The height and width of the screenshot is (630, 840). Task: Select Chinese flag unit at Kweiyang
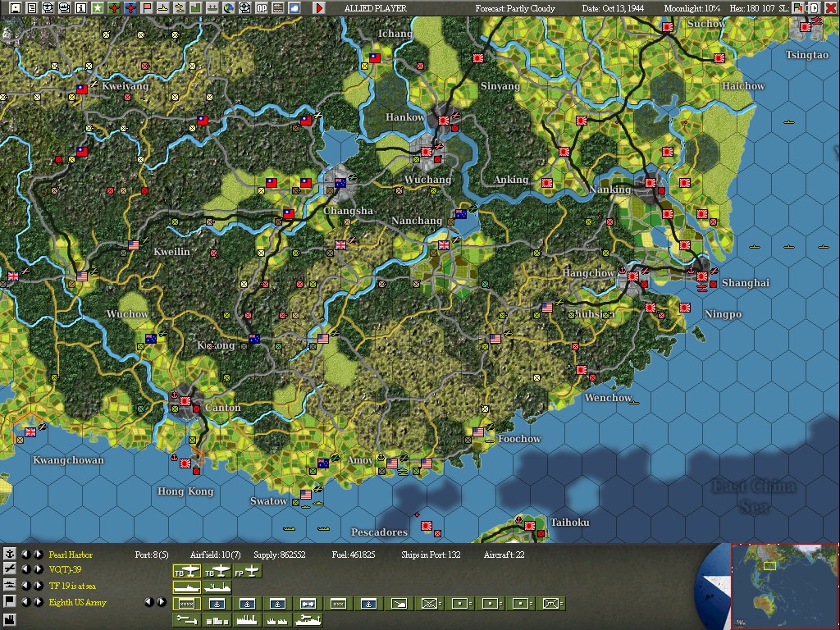81,89
